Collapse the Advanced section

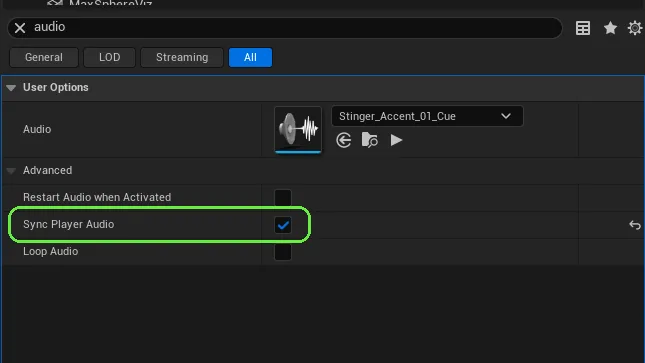pos(11,170)
